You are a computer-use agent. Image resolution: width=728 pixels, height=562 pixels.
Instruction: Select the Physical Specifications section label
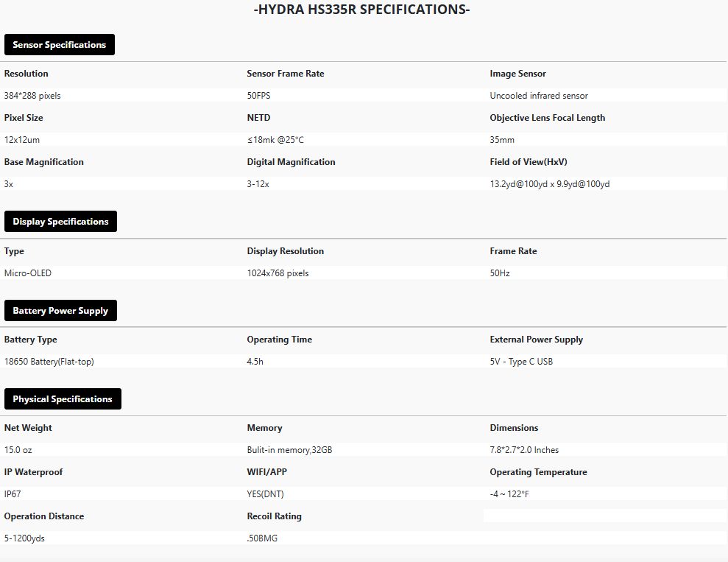[x=63, y=399]
